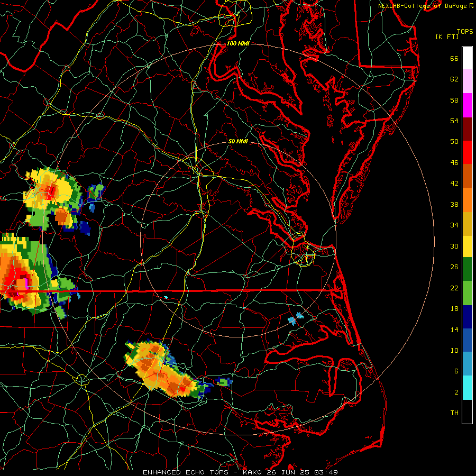Image resolution: width=476 pixels, height=476 pixels.
Task: Click the red core of the southern storm
Action: [x=182, y=389]
